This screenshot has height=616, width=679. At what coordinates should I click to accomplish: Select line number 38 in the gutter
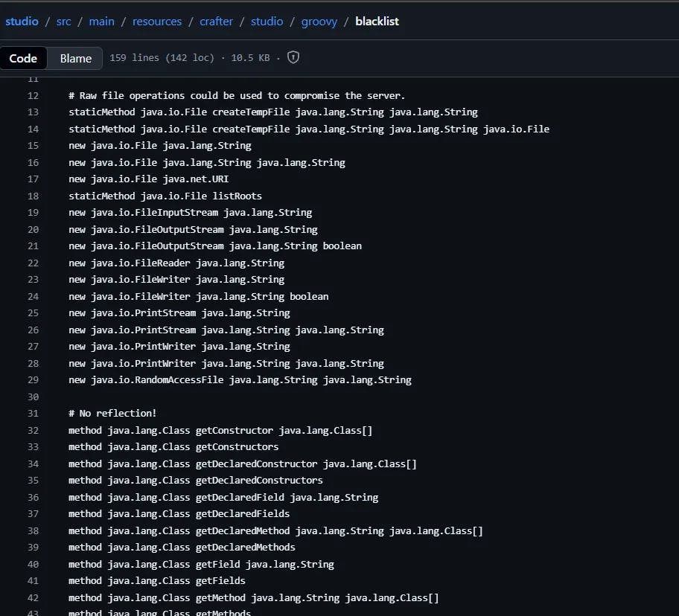tap(33, 531)
